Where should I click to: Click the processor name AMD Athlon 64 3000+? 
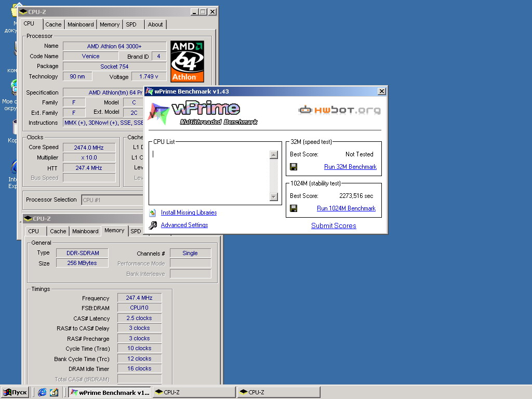[114, 46]
